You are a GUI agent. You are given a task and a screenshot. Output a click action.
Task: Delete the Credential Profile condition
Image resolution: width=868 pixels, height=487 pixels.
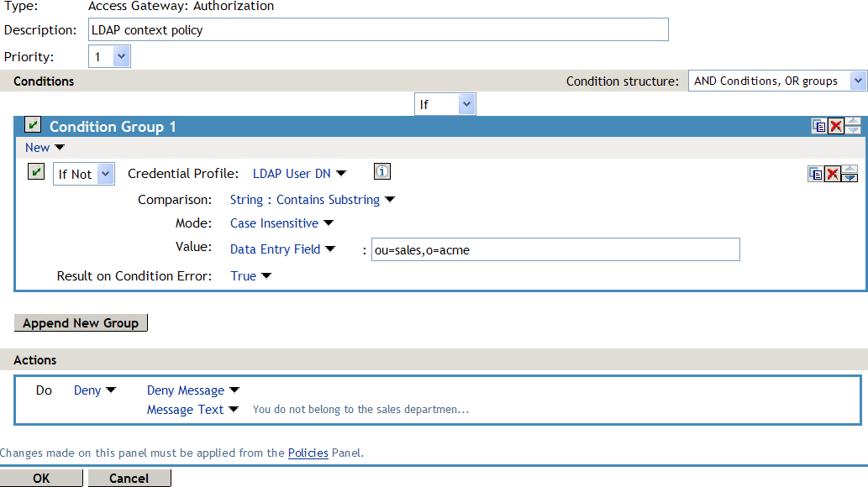pyautogui.click(x=833, y=172)
